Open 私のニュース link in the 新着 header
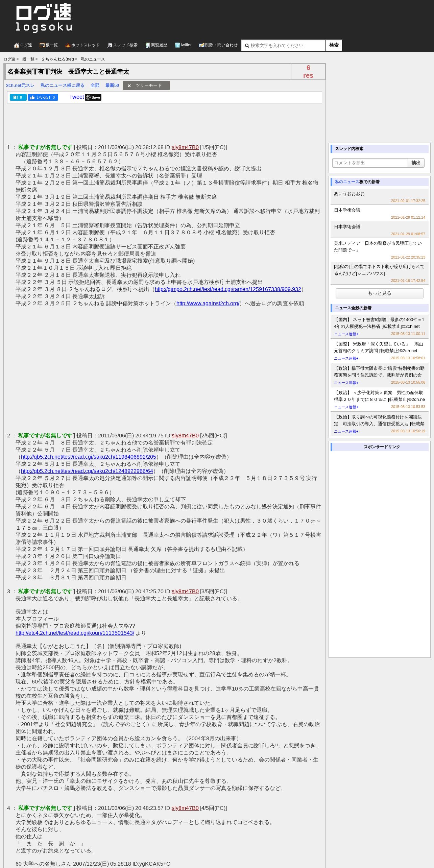 click(x=347, y=182)
